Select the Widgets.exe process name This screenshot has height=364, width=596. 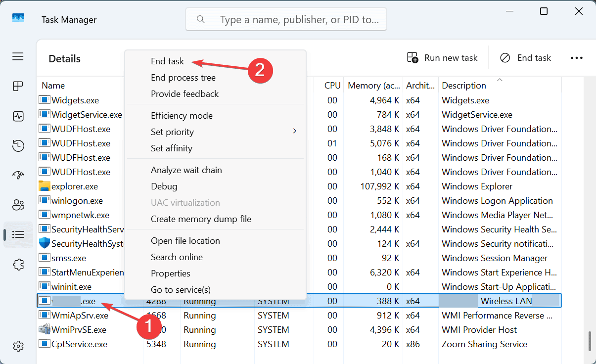[x=75, y=100]
